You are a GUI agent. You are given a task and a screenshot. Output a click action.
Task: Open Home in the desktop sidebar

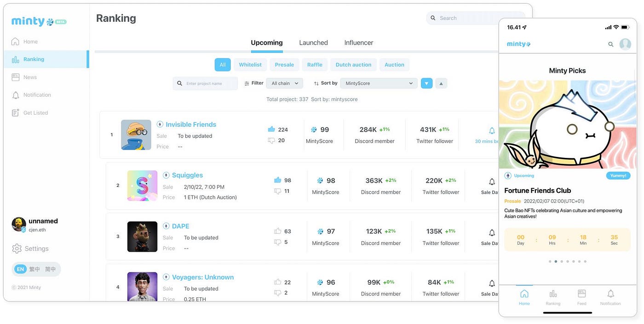pos(25,41)
